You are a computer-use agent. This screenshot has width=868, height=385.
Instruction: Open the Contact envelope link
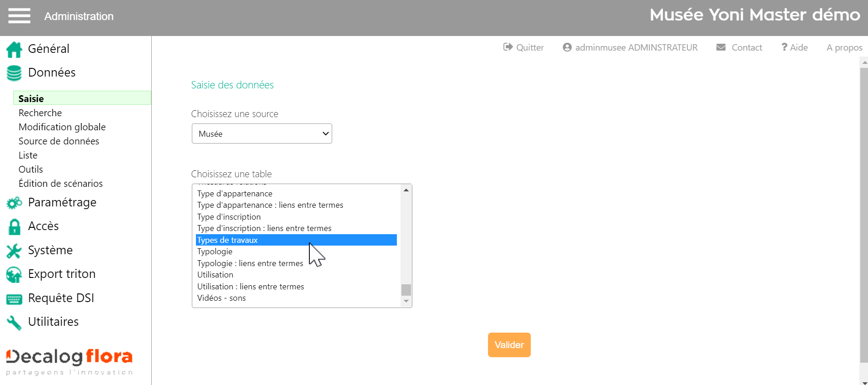coord(739,47)
